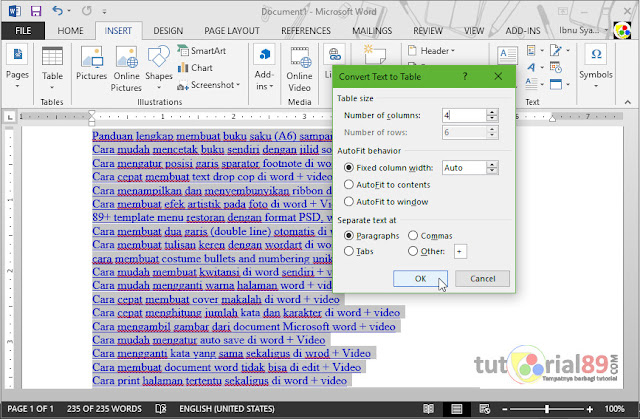Viewport: 640px width, 419px height.
Task: Click the user account avatar
Action: click(622, 30)
